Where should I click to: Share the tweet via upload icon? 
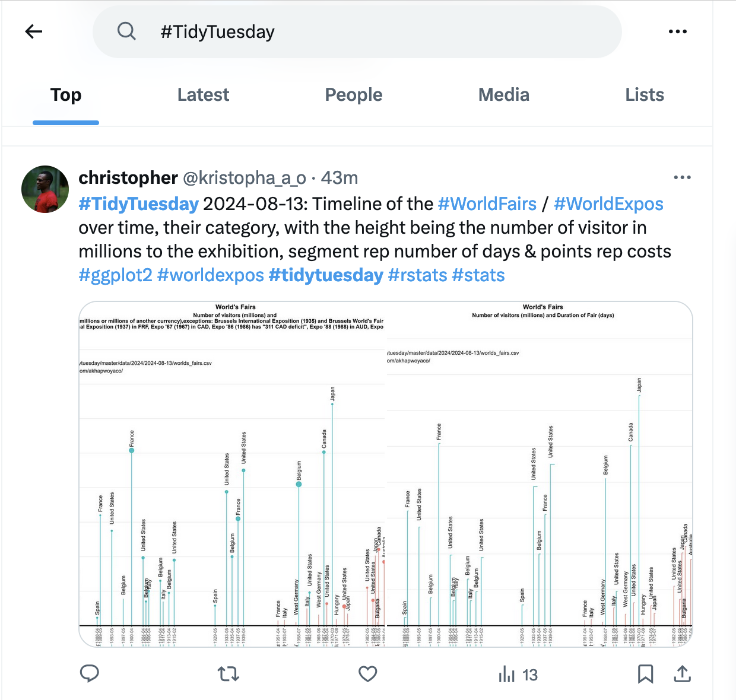683,673
